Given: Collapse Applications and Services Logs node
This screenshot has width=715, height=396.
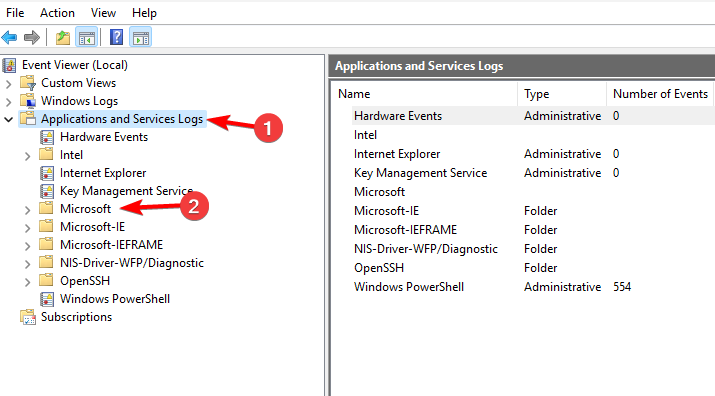Looking at the screenshot, I should click(8, 120).
